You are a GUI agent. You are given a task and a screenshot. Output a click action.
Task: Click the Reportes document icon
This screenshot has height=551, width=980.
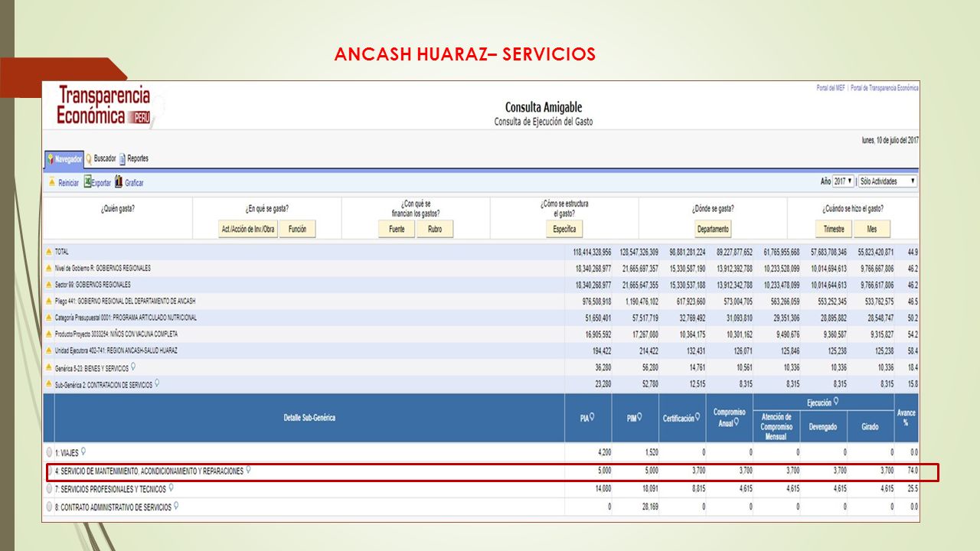point(122,159)
